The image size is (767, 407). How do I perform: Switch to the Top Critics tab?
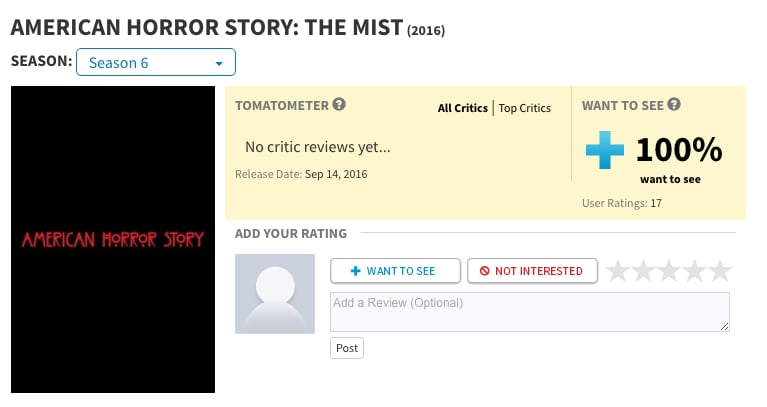[x=524, y=108]
